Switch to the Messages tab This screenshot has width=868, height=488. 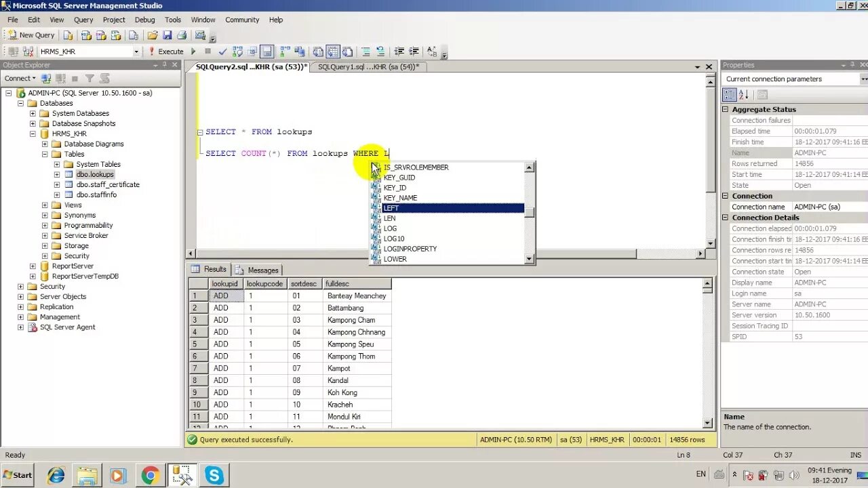[257, 270]
